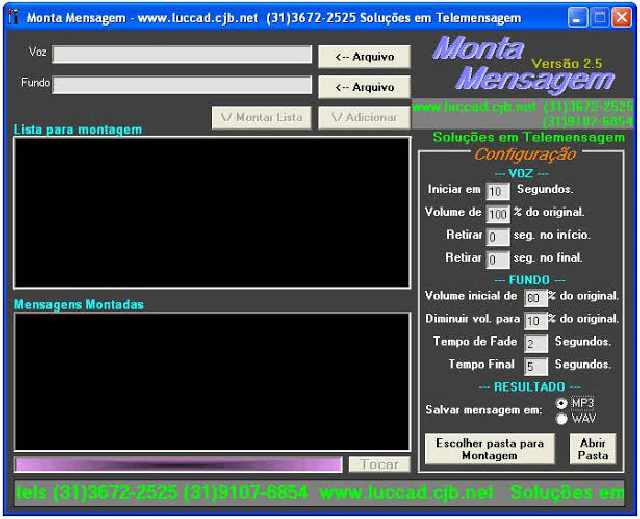Click the VOZ section heading
This screenshot has width=640, height=519.
[x=521, y=173]
